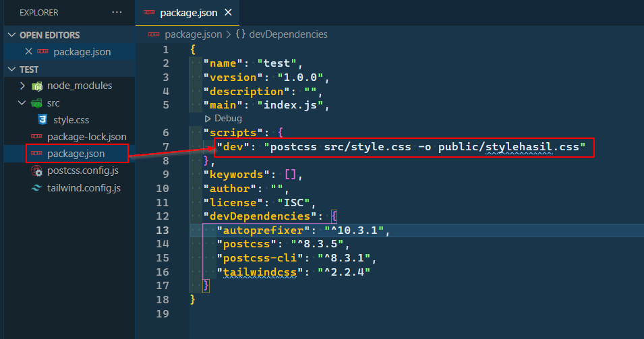Open style.css from the file tree
Image resolution: width=644 pixels, height=339 pixels.
point(71,120)
